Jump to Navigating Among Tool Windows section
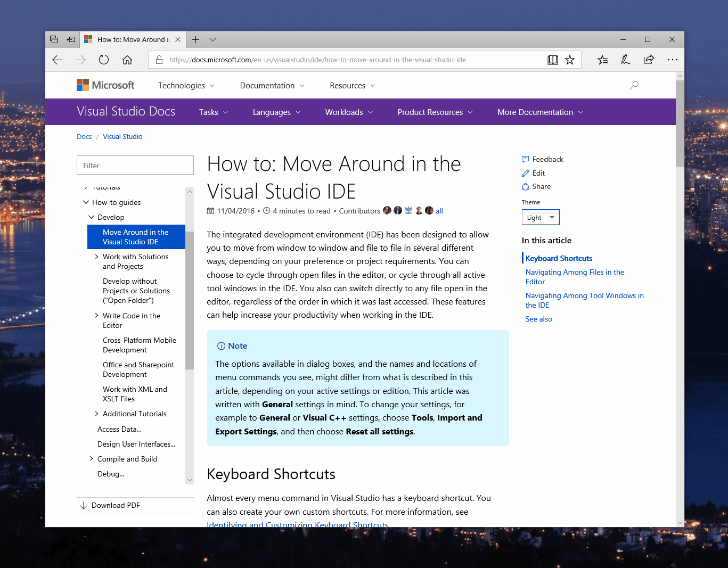 coord(584,300)
